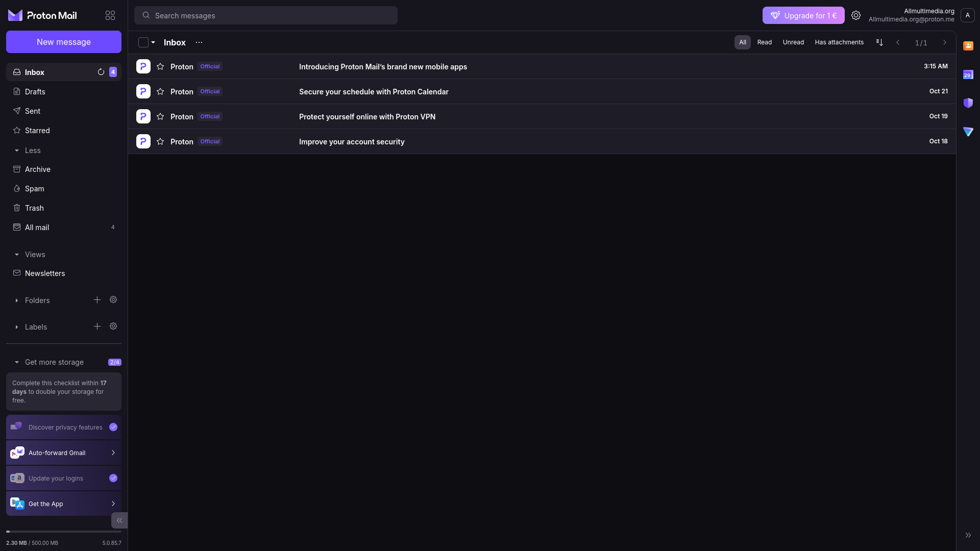Screen dimensions: 980x551
Task: Star the account security email
Action: click(x=160, y=141)
